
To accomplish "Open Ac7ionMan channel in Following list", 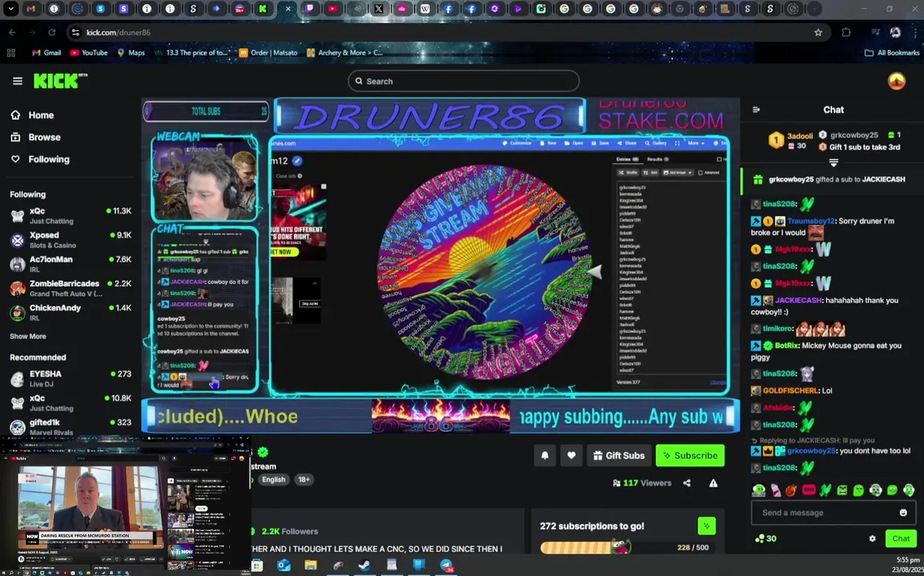I will pos(70,264).
